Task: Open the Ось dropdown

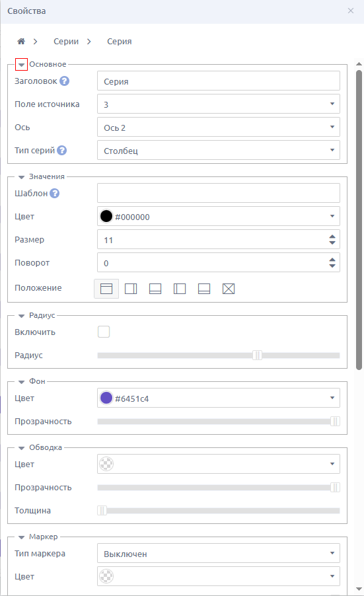Action: click(x=219, y=128)
